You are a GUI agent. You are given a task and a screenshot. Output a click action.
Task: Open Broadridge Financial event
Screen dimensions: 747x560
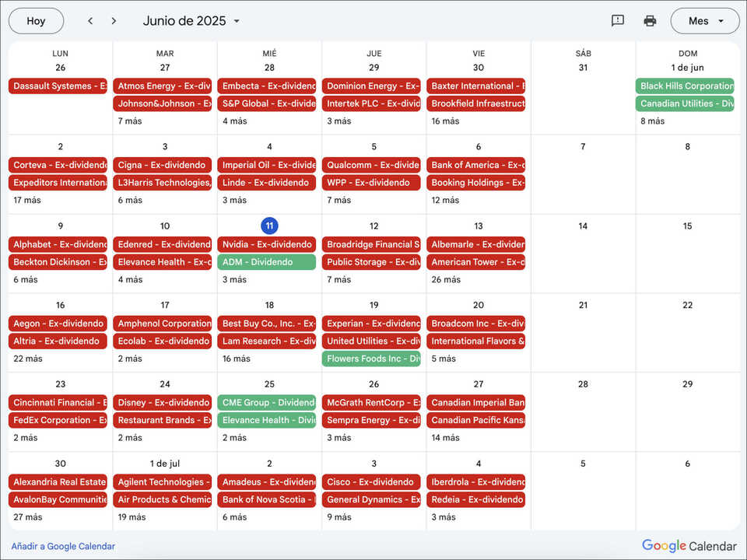(371, 244)
